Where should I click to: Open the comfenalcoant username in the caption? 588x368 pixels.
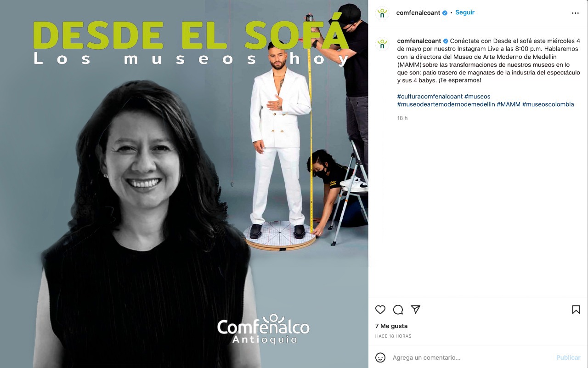point(419,41)
